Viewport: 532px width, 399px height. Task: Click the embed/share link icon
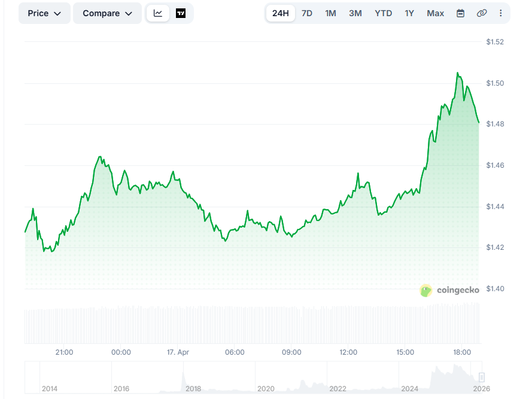point(482,13)
